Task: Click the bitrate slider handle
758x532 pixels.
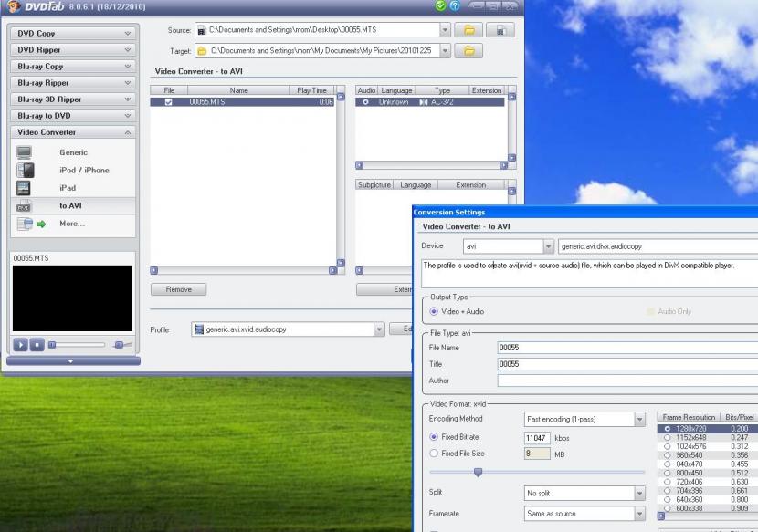Action: (x=477, y=472)
